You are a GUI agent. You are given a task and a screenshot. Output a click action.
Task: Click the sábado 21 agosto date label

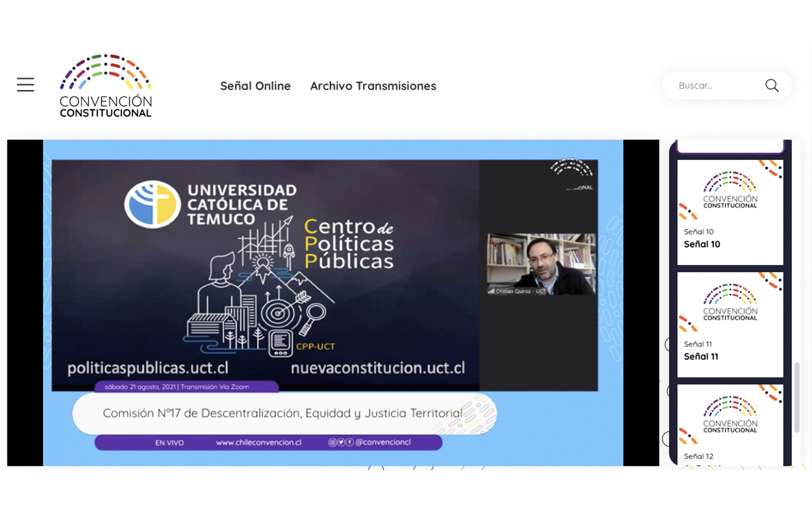177,387
